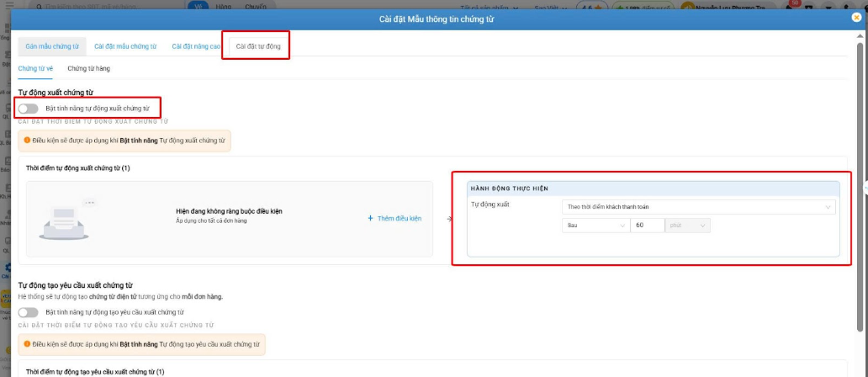Viewport: 868px width, 377px height.
Task: Switch to Chứng từ hàng sub-tab
Action: pyautogui.click(x=88, y=68)
